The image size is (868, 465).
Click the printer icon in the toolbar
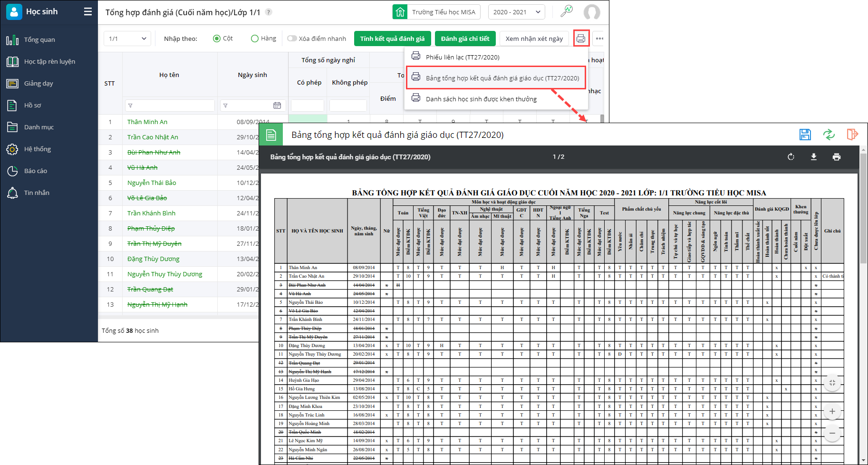[x=581, y=39]
